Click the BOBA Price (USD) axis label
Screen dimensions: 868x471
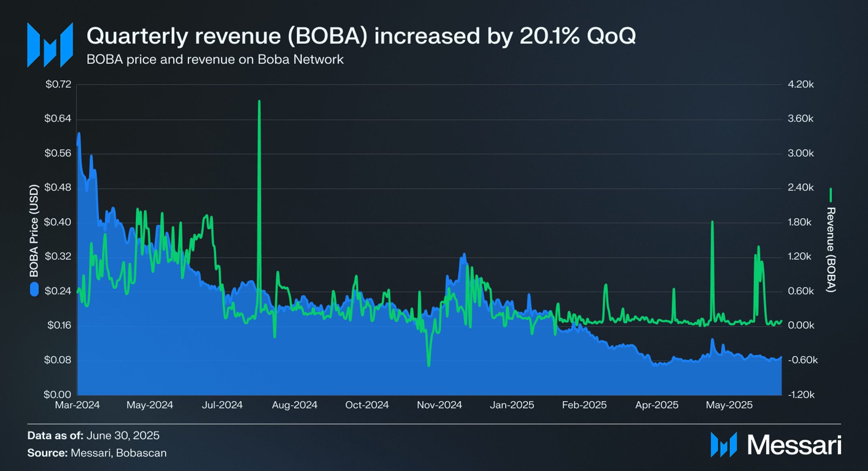tap(34, 231)
